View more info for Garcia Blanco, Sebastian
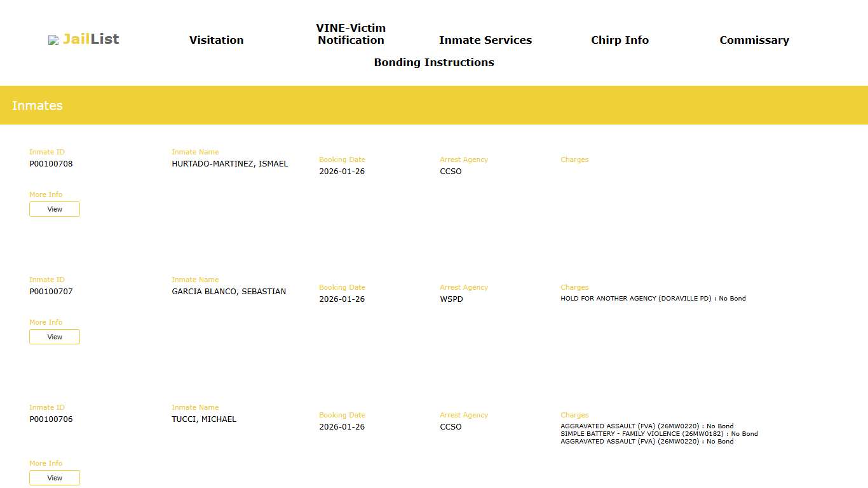This screenshot has height=488, width=868. coord(55,337)
